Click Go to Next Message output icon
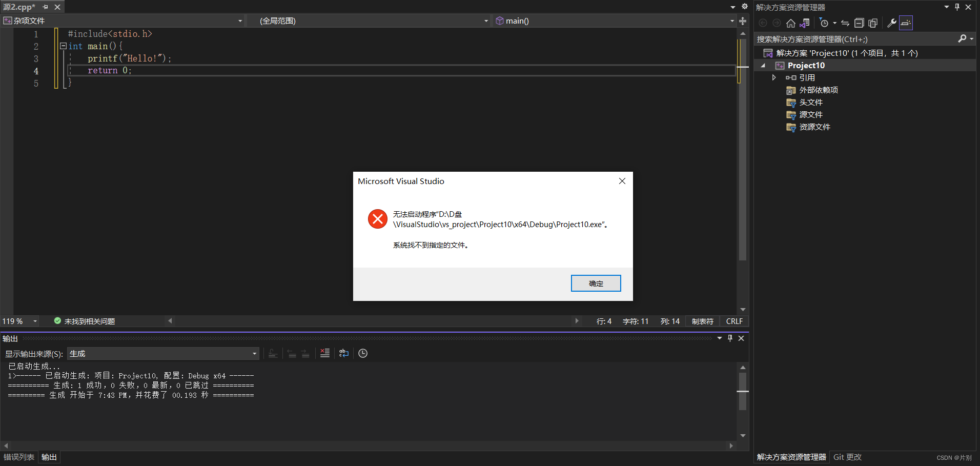The height and width of the screenshot is (466, 980). click(x=305, y=353)
